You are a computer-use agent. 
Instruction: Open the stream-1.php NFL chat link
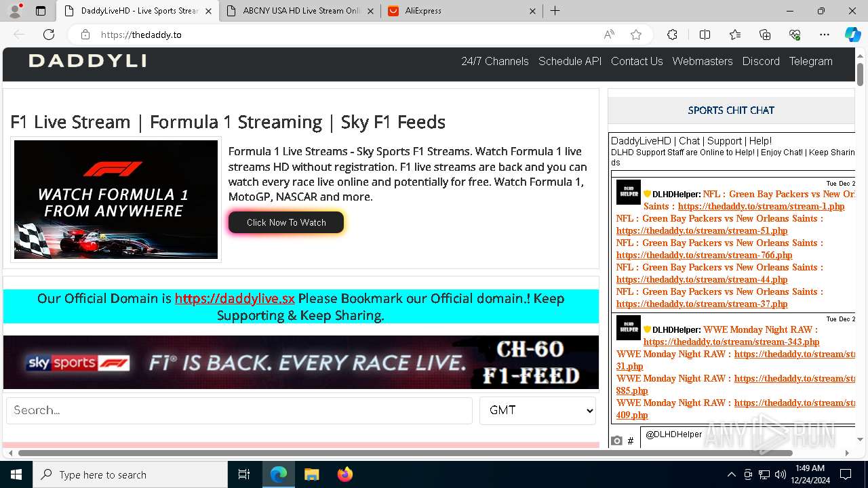coord(761,207)
